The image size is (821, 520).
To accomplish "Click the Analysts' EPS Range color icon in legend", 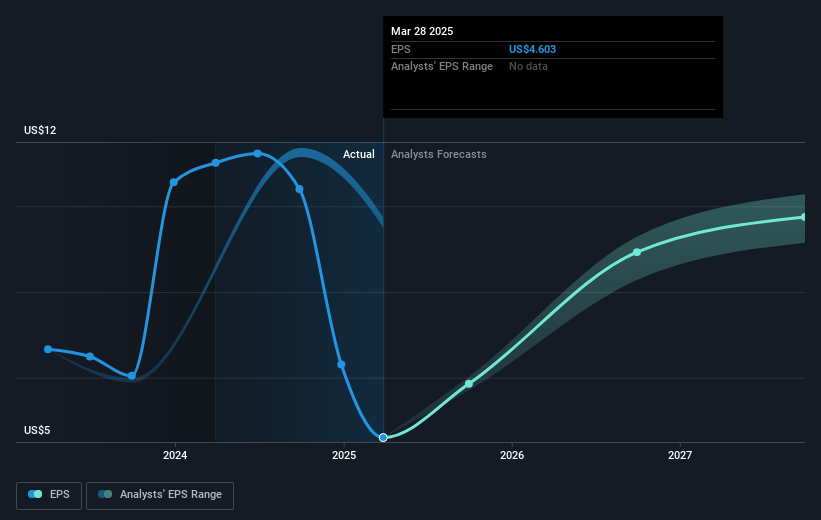I will pyautogui.click(x=105, y=494).
